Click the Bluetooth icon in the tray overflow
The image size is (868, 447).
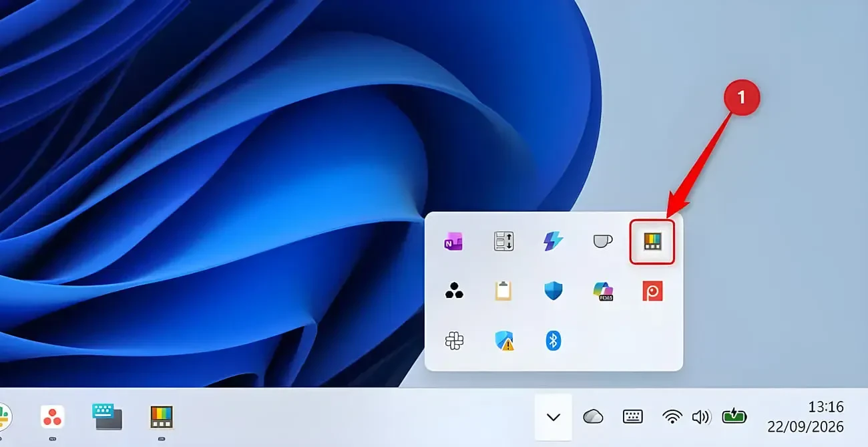pos(554,341)
